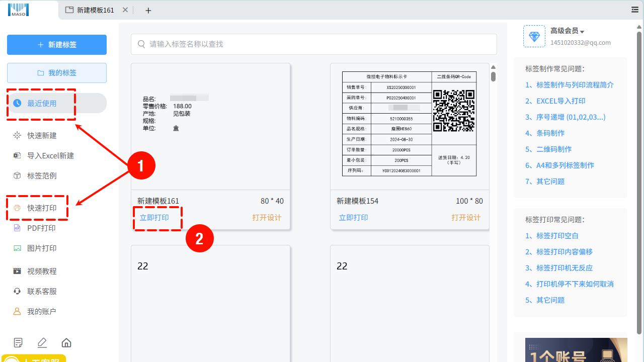
Task: Open 我的标签 folder
Action: 57,73
